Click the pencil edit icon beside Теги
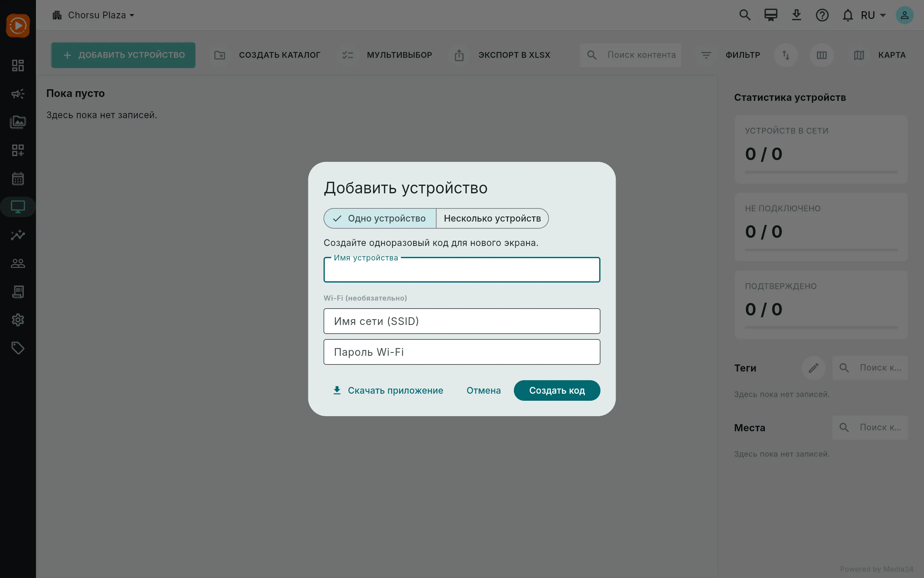The image size is (924, 578). point(813,368)
